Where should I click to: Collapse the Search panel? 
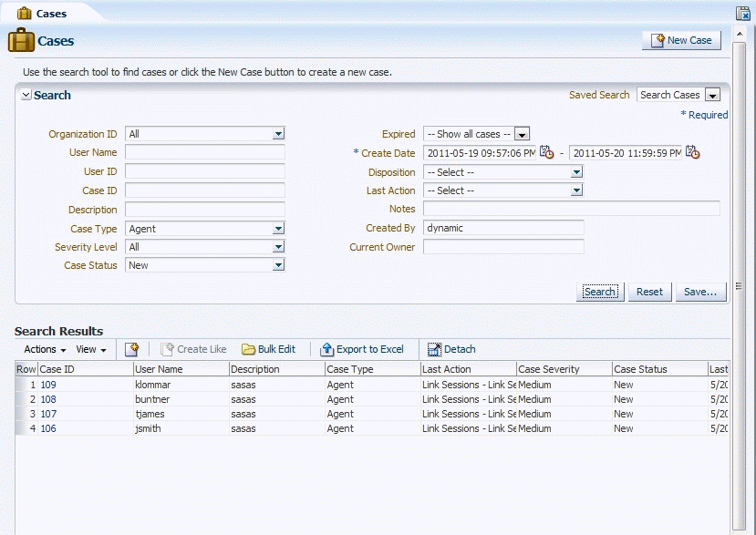tap(26, 95)
